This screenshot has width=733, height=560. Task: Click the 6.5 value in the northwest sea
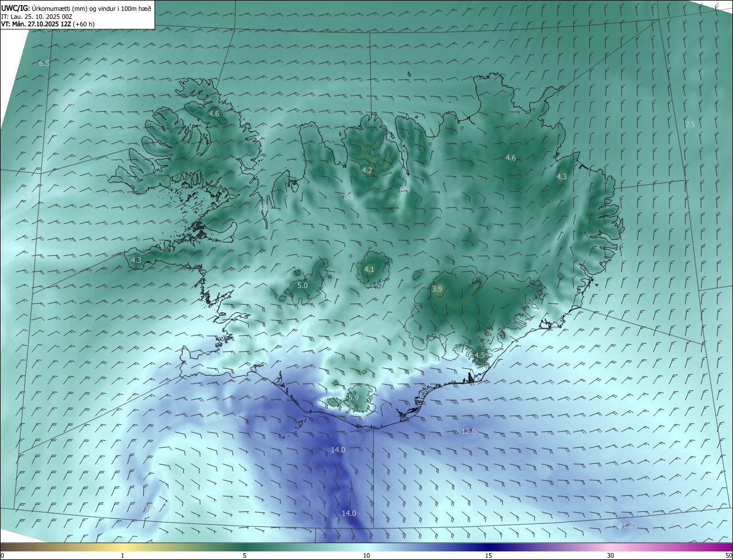(x=44, y=64)
